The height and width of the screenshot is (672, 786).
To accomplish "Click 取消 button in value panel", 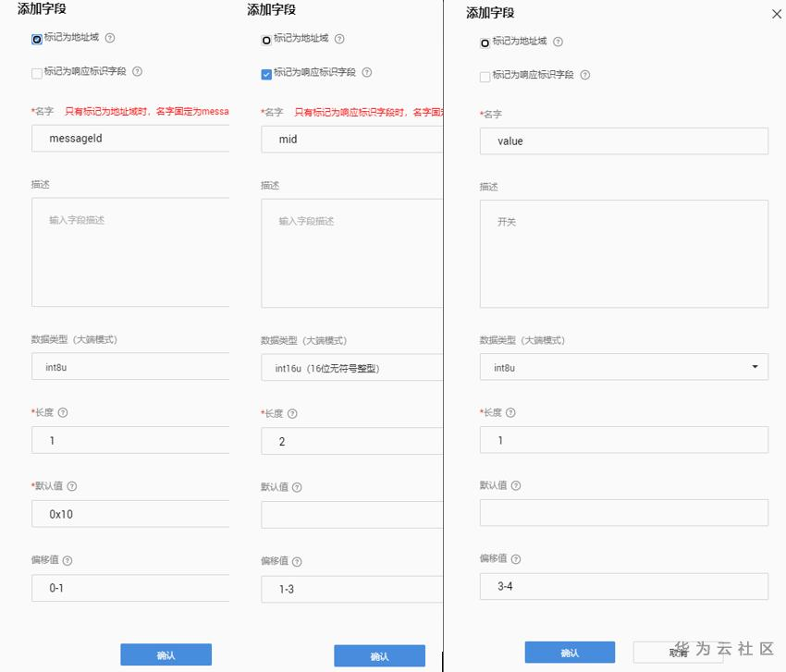I will [678, 653].
